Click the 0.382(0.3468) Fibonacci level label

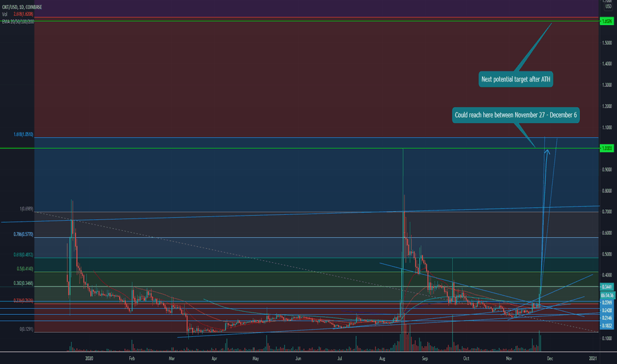click(23, 283)
